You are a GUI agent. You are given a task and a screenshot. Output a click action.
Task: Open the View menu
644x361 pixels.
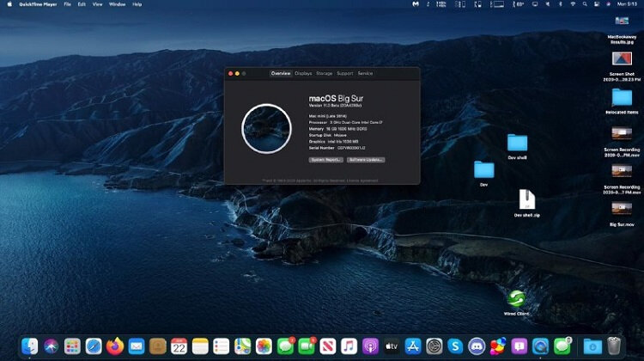(97, 4)
